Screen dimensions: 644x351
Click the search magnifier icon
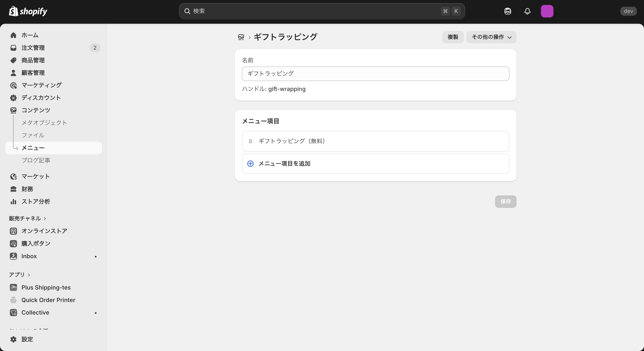(187, 11)
